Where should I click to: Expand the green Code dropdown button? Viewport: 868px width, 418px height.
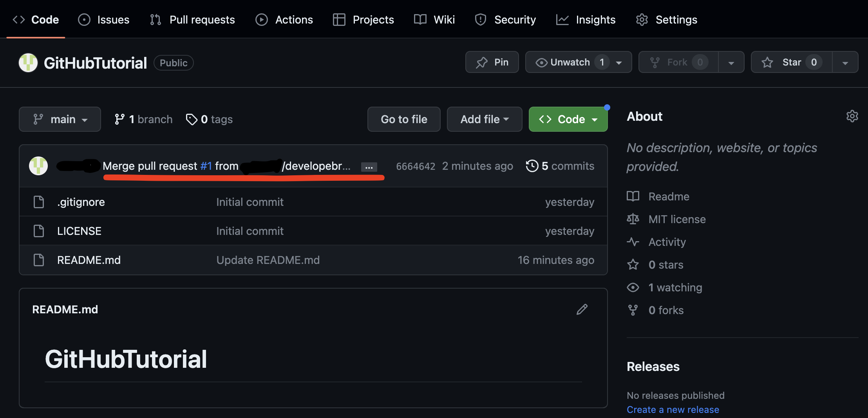[568, 119]
